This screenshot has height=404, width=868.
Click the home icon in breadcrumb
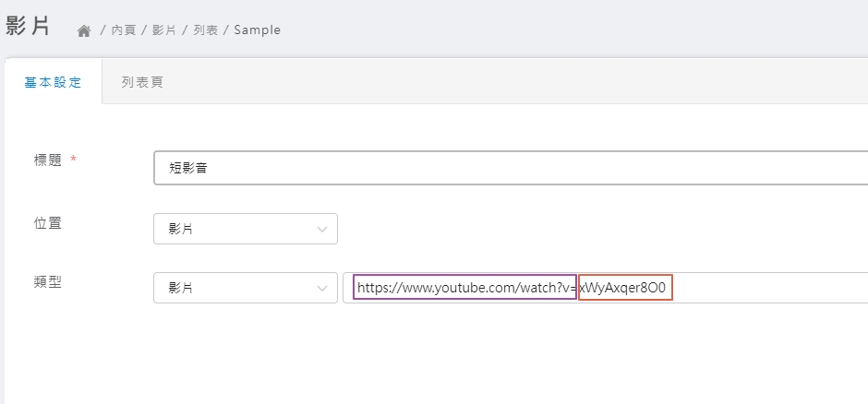click(x=84, y=30)
